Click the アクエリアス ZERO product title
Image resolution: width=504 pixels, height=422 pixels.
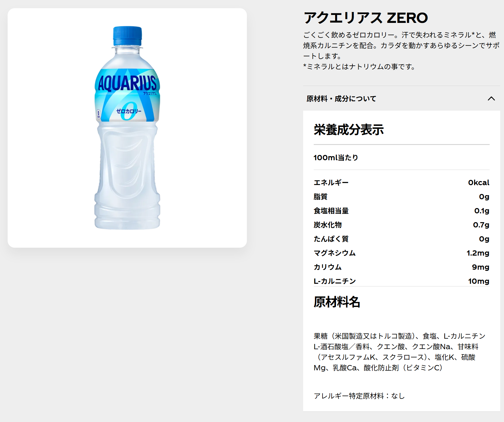click(366, 18)
